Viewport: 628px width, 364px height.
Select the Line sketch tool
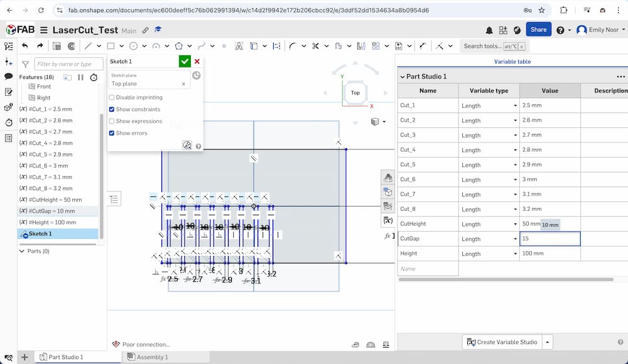[88, 46]
